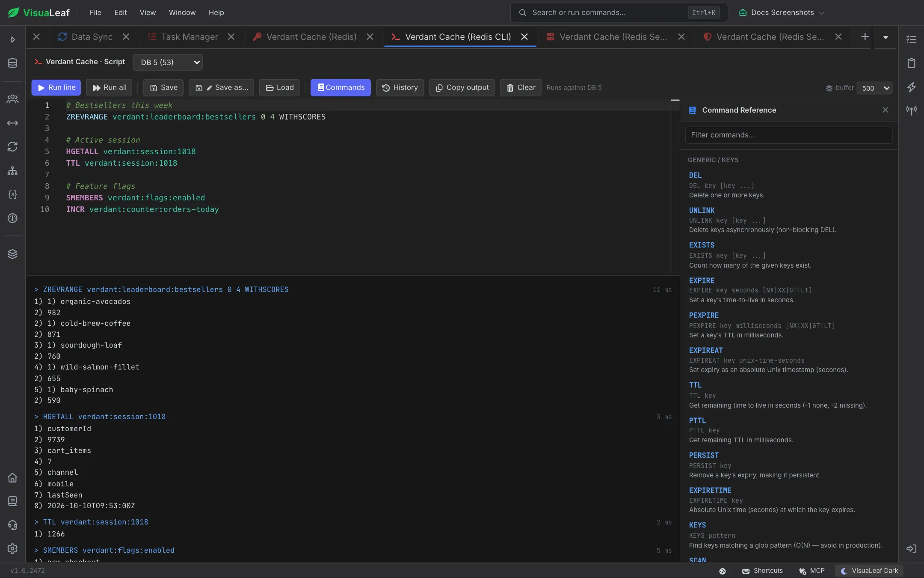Click the Run all button
This screenshot has height=578, width=924.
point(109,88)
